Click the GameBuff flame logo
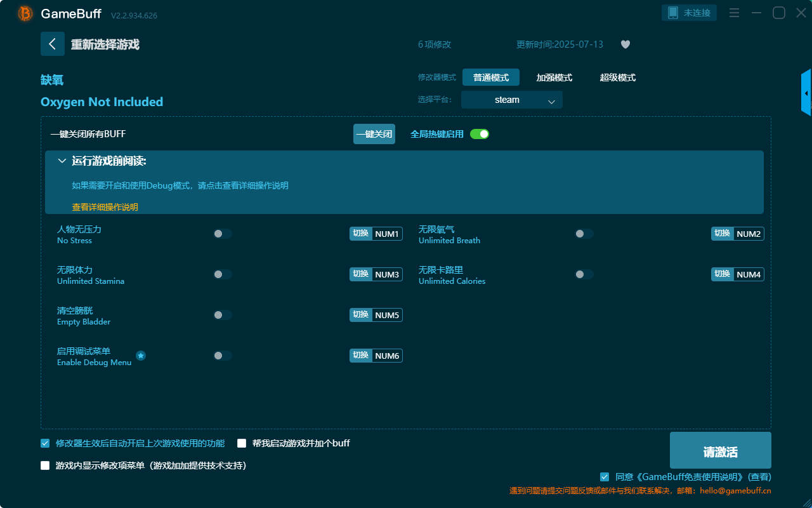 (x=24, y=13)
